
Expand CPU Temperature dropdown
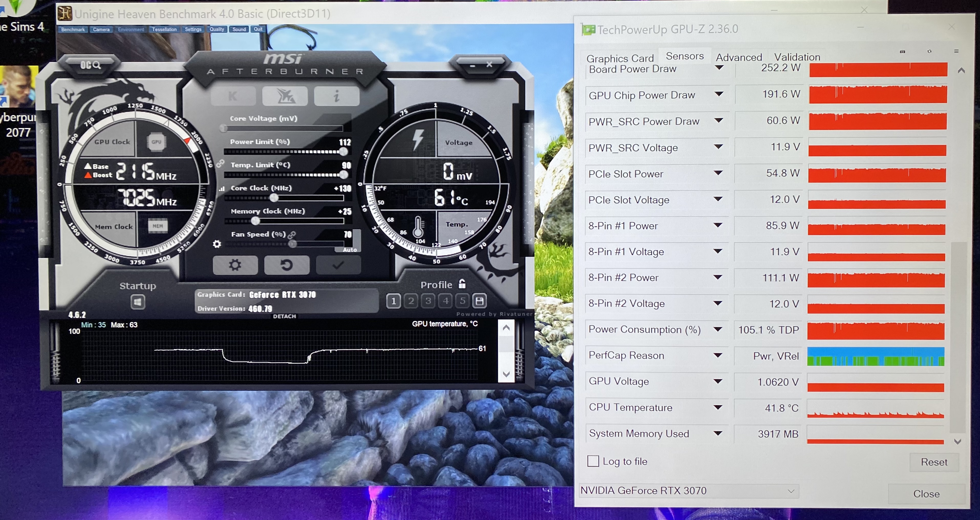(x=718, y=407)
